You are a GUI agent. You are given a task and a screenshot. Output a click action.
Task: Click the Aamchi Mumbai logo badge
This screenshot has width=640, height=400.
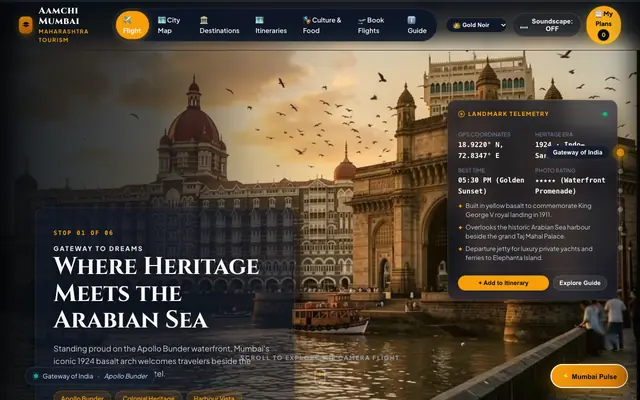[x=25, y=25]
